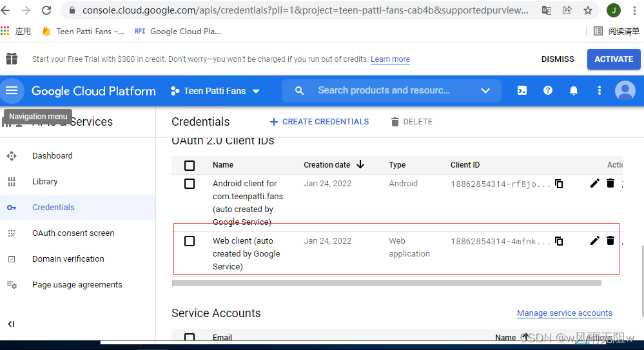Viewport: 644px width, 350px height.
Task: Open the Teen Patti Fans project dropdown
Action: (215, 92)
